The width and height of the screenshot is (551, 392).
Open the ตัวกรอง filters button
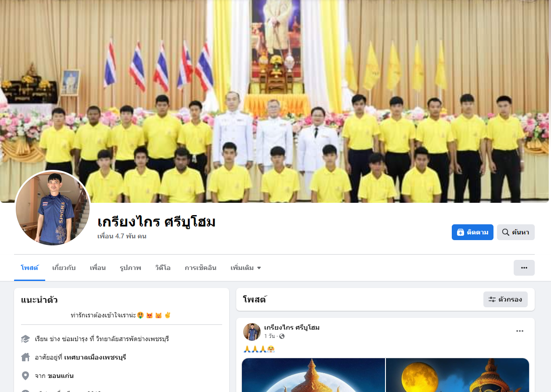click(x=505, y=299)
